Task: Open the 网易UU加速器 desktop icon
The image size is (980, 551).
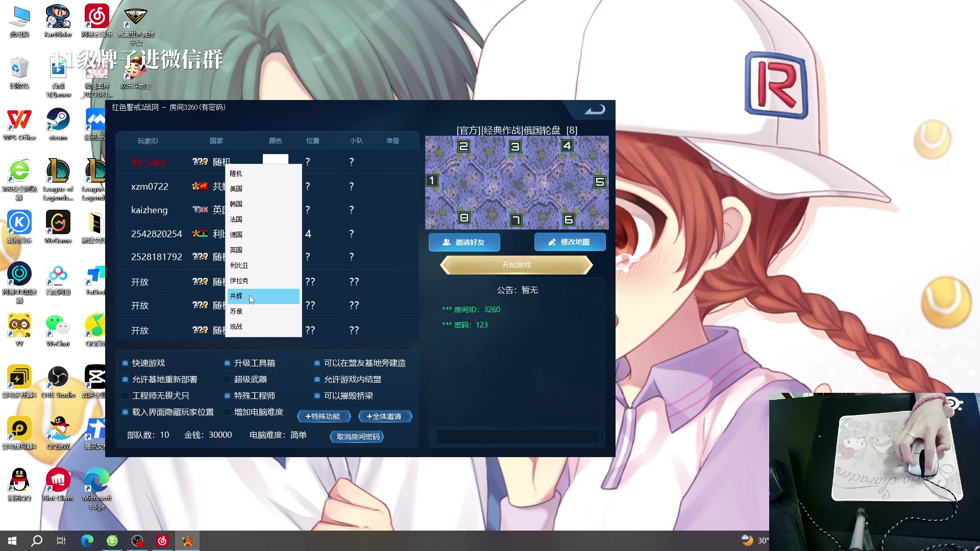Action: (19, 282)
